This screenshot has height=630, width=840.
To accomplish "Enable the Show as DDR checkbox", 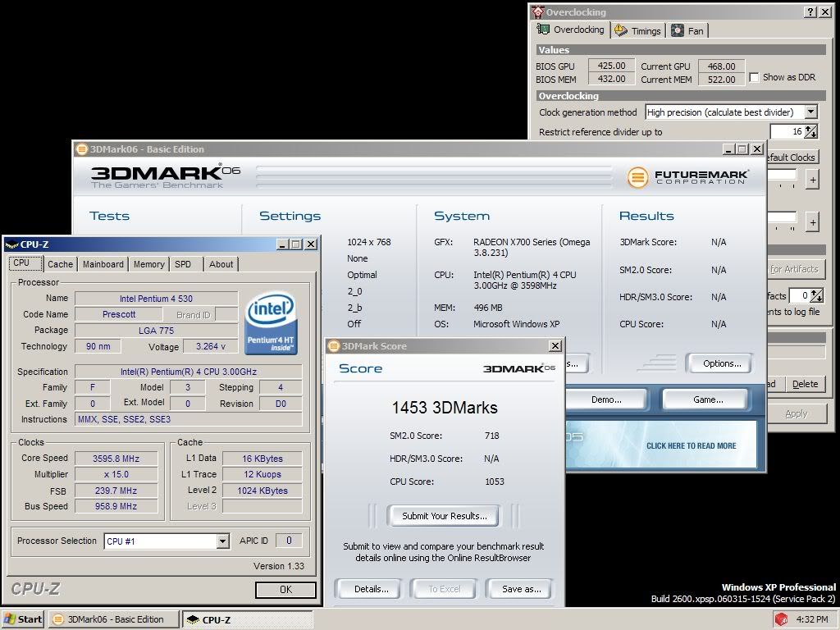I will 754,77.
